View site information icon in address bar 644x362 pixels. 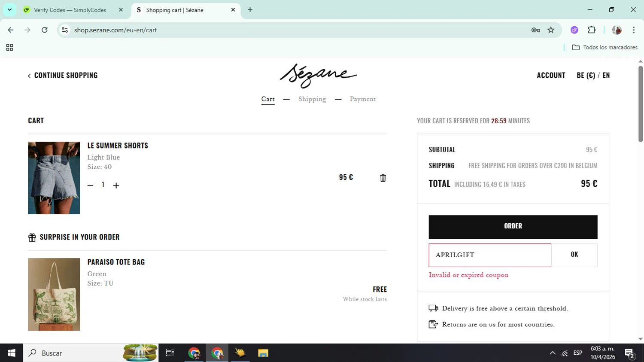point(65,30)
